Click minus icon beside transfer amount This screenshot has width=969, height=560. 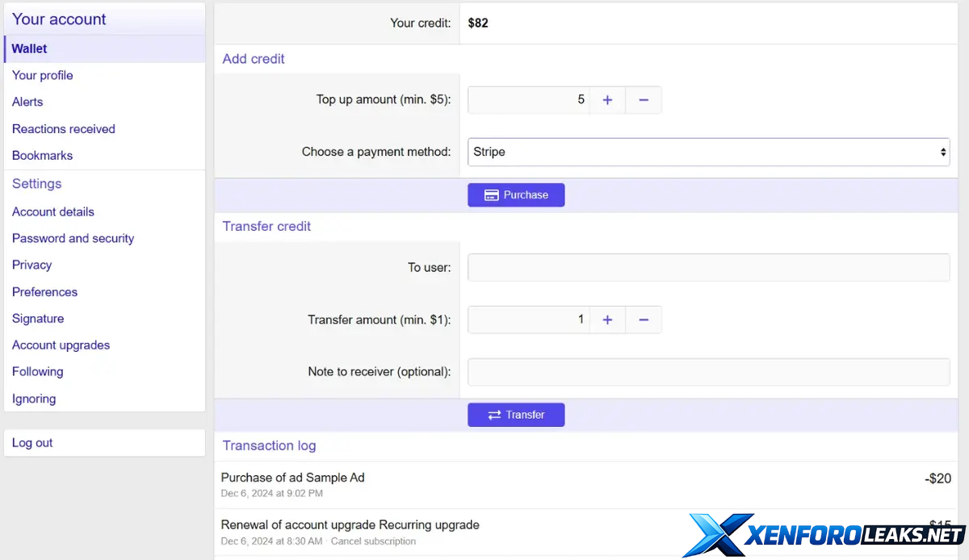(x=644, y=320)
